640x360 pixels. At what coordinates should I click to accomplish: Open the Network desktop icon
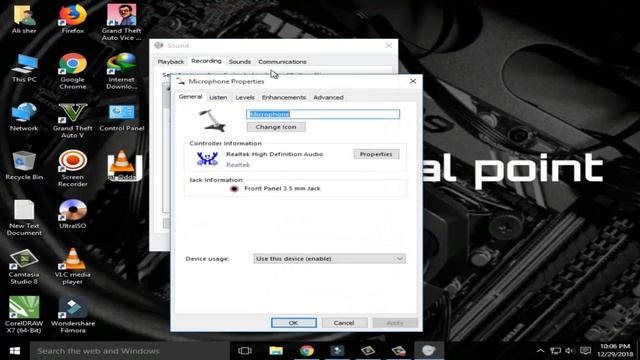click(x=24, y=117)
